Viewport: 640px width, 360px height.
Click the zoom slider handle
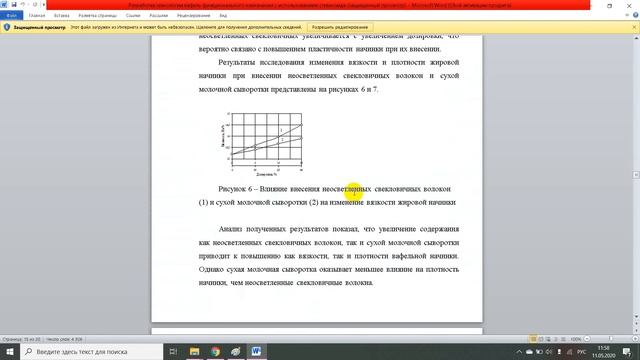coord(611,339)
